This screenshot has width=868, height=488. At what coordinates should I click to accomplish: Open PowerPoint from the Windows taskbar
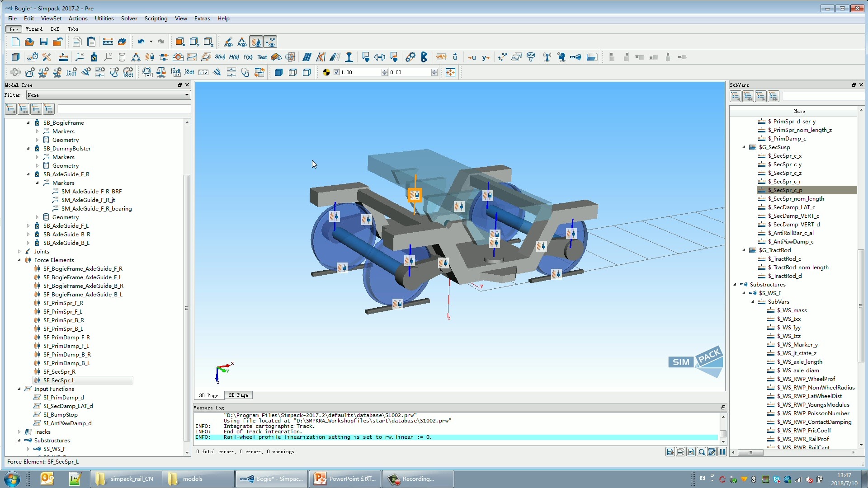[x=346, y=479]
